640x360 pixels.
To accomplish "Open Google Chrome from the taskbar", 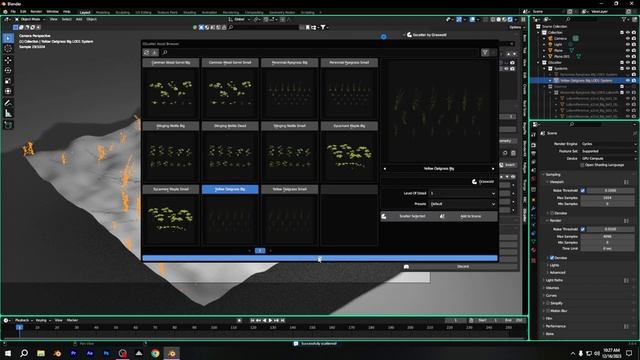I will point(155,353).
